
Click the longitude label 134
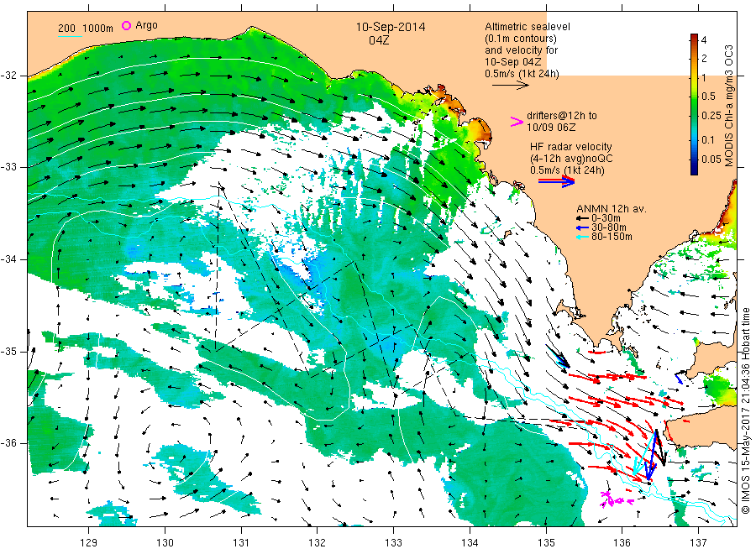point(470,543)
